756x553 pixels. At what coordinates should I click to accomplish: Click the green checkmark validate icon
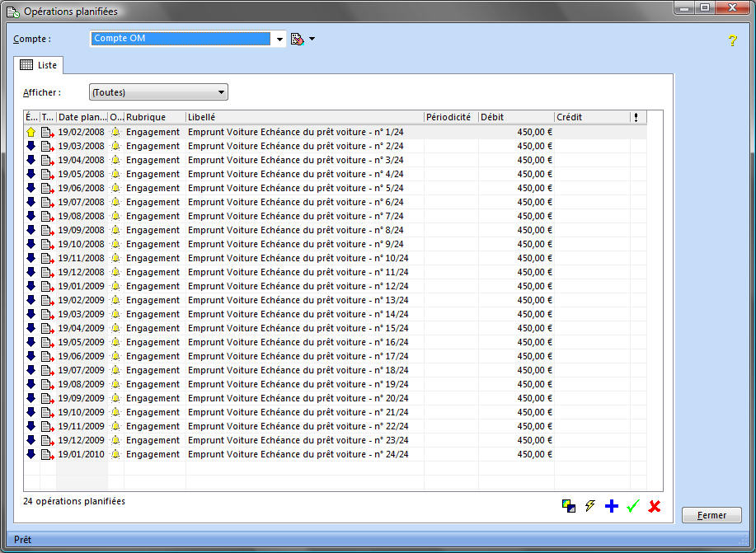632,507
